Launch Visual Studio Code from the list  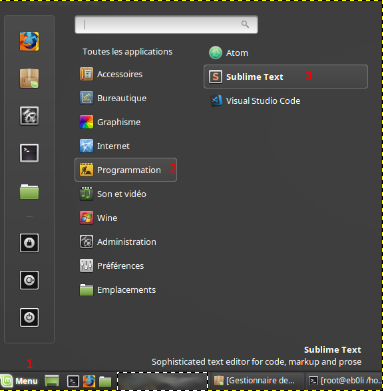263,101
